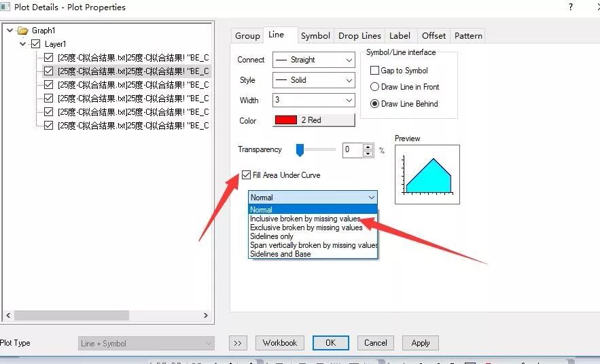The image size is (600, 364).
Task: Click the Transparency slider handle
Action: point(300,149)
